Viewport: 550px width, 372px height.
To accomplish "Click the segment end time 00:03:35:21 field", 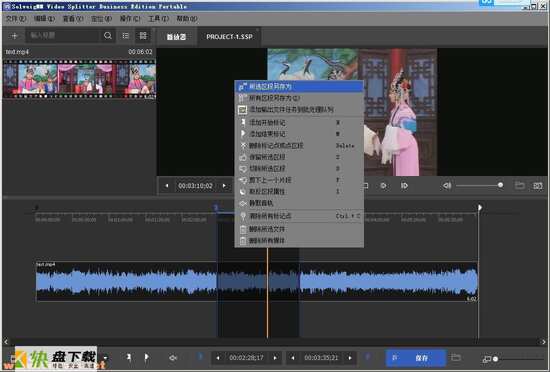I will coord(321,358).
